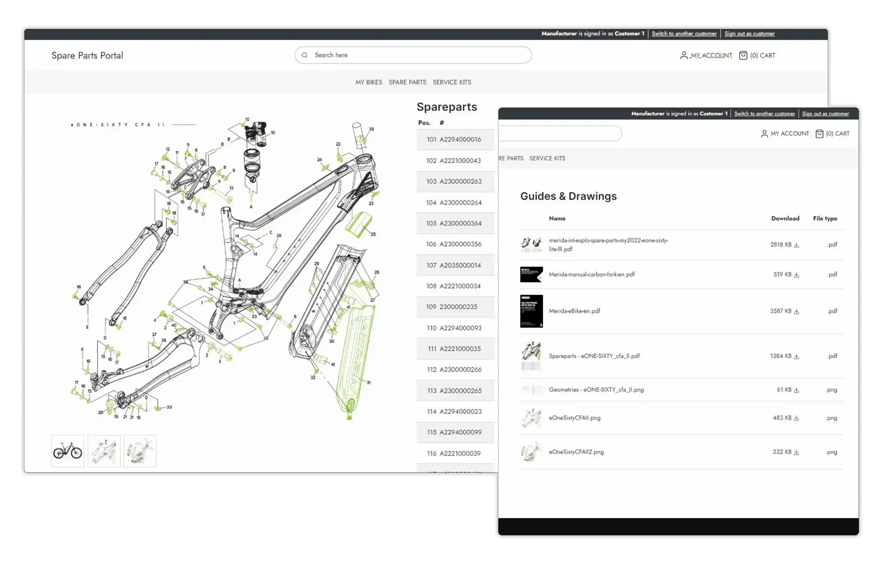Open file name Geometries - eONE-SIXTY_cfa_II.png

(x=596, y=390)
